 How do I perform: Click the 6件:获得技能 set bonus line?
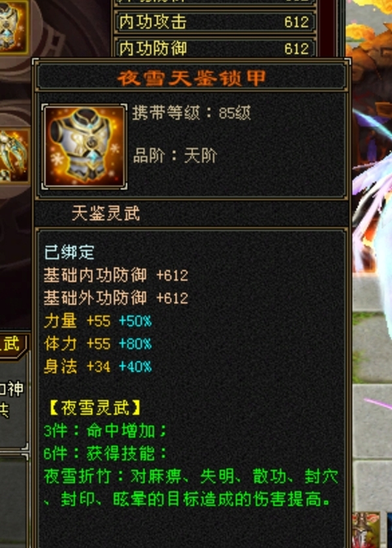pos(105,454)
